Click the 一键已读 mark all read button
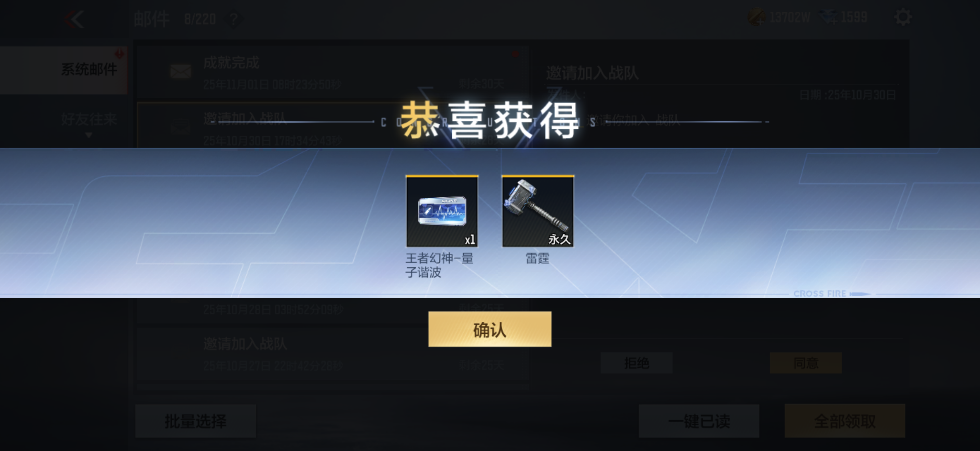This screenshot has width=980, height=451. click(699, 421)
